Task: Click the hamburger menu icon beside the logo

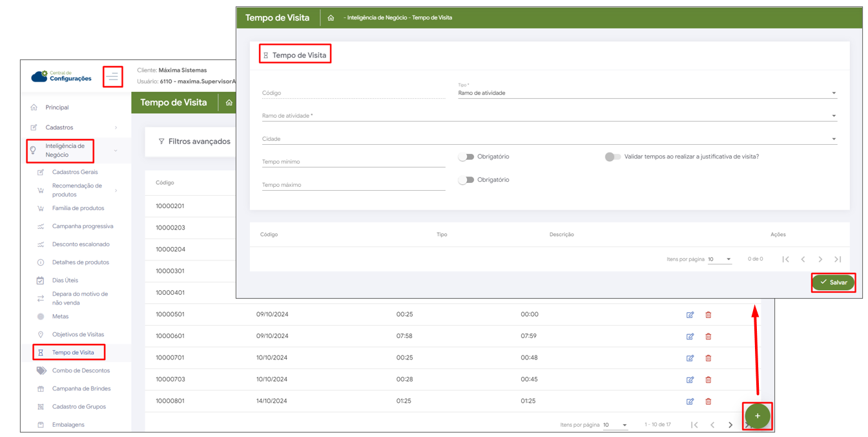Action: [x=112, y=77]
